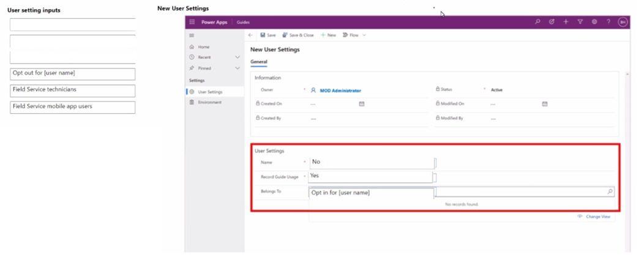The width and height of the screenshot is (644, 266).
Task: Click 'No records found.' text in lookup
Action: 462,204
